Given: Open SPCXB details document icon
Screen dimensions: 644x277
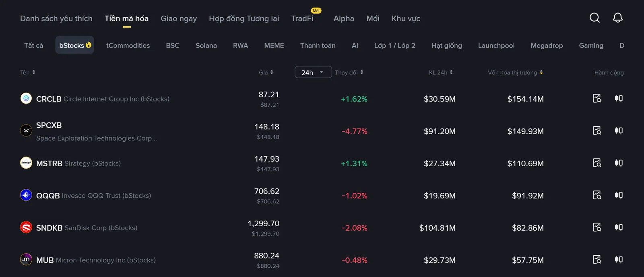Looking at the screenshot, I should click(x=597, y=131).
